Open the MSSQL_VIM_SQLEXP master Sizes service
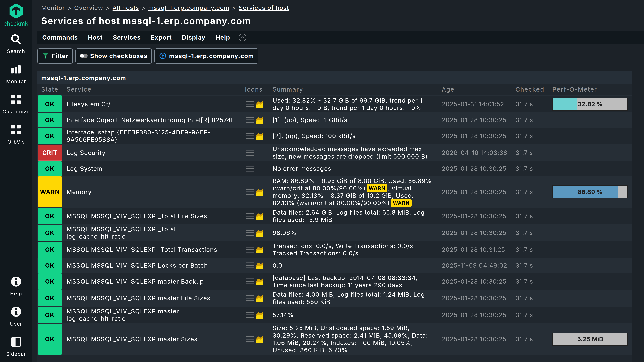 (132, 339)
